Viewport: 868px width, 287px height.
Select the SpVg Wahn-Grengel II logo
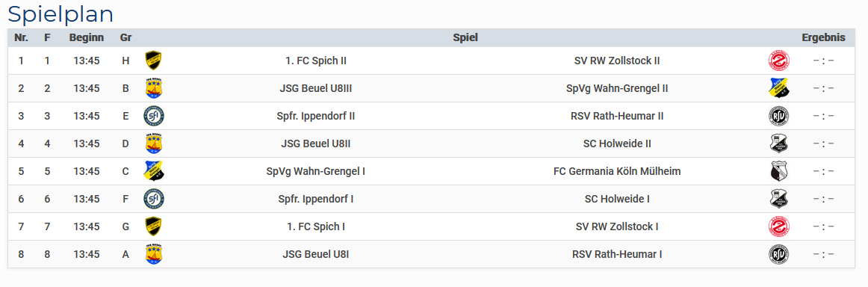point(779,88)
